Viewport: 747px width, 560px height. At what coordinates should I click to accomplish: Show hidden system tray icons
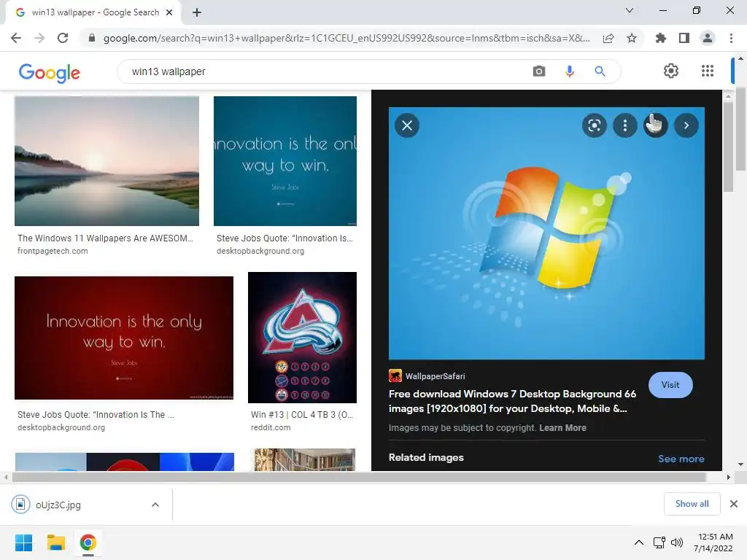click(x=639, y=542)
